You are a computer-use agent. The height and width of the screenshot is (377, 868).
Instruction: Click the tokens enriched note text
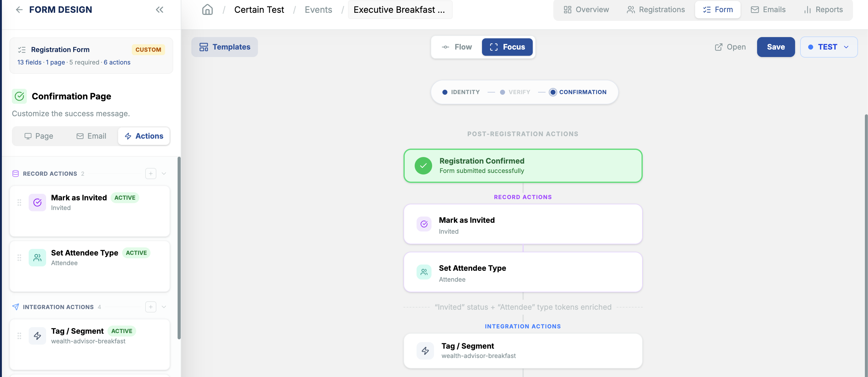[522, 307]
